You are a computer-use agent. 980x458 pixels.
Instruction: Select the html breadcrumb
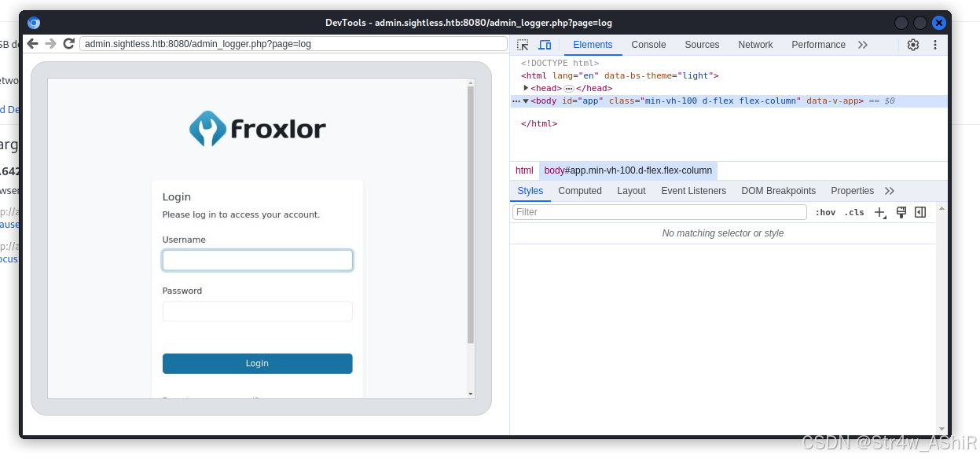point(524,170)
